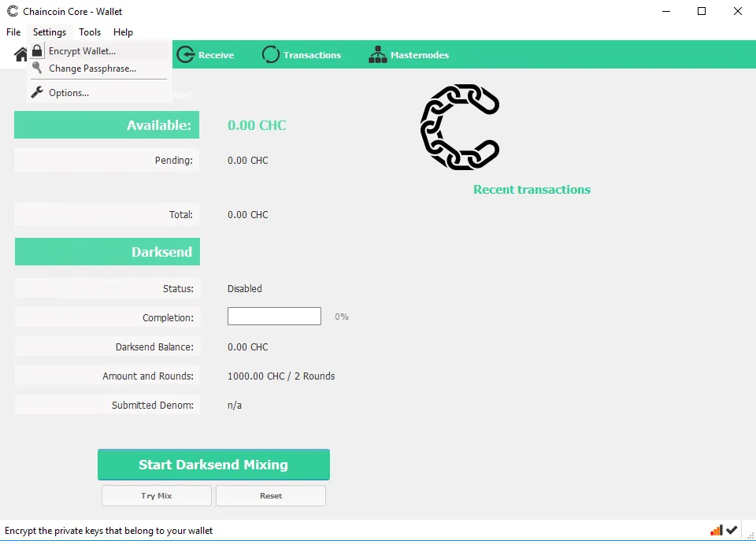Image resolution: width=756 pixels, height=541 pixels.
Task: Click the padlock icon beside Encrypt Wallet
Action: tap(37, 50)
